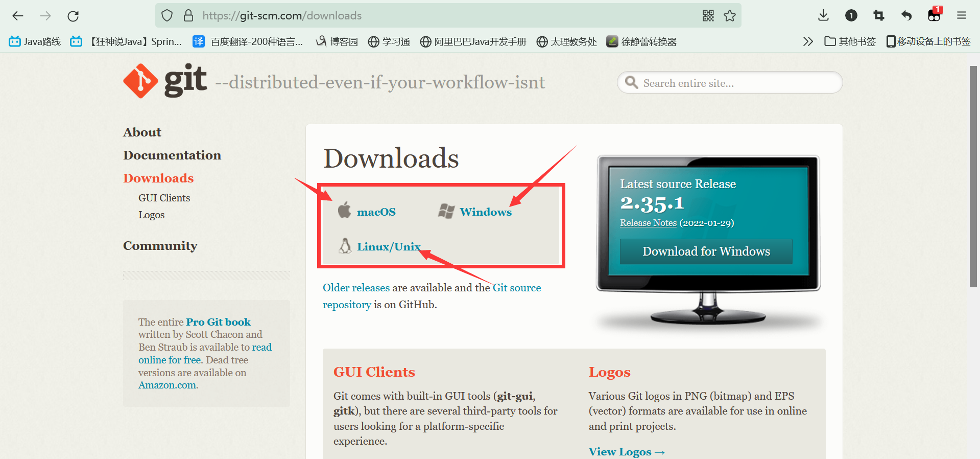Open the Java路线 bookmark
The width and height of the screenshot is (980, 459).
click(35, 41)
